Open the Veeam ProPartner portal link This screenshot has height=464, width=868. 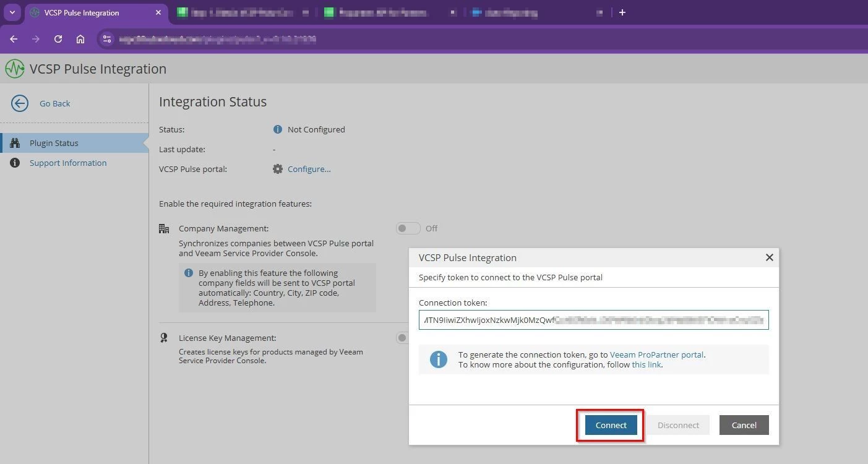point(656,354)
